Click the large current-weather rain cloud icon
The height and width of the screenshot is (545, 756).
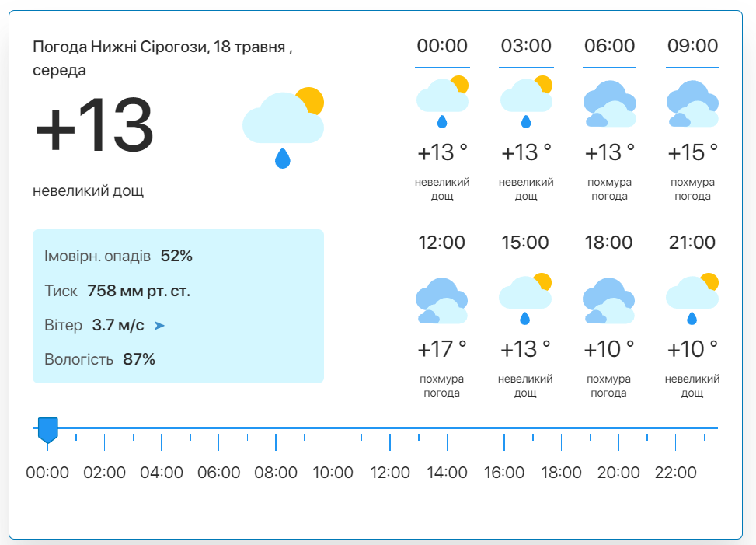(x=283, y=128)
